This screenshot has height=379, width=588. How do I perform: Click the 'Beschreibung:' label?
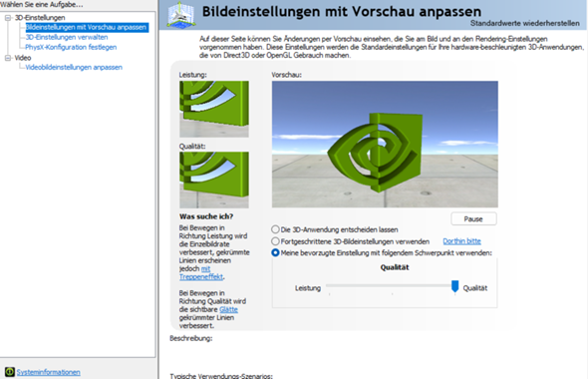(x=191, y=338)
